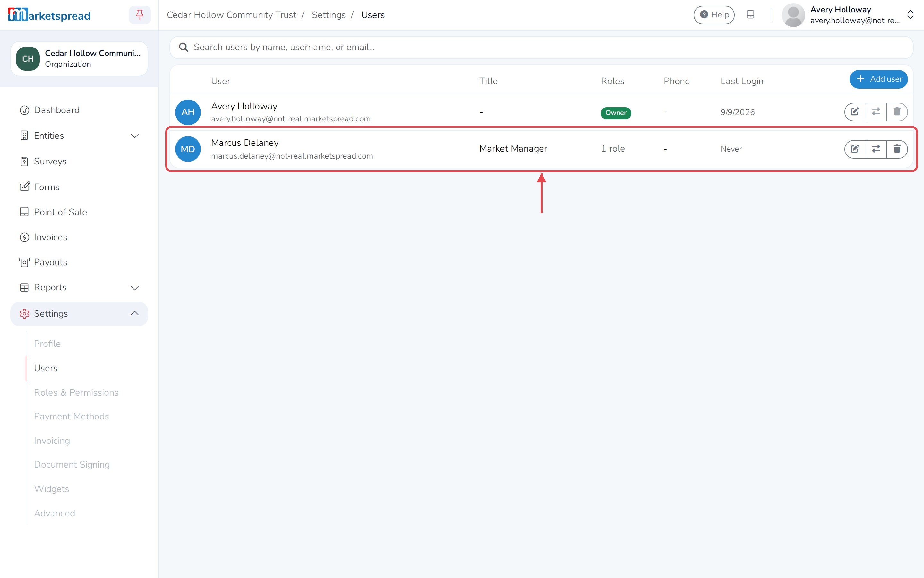Click the Help button

714,15
